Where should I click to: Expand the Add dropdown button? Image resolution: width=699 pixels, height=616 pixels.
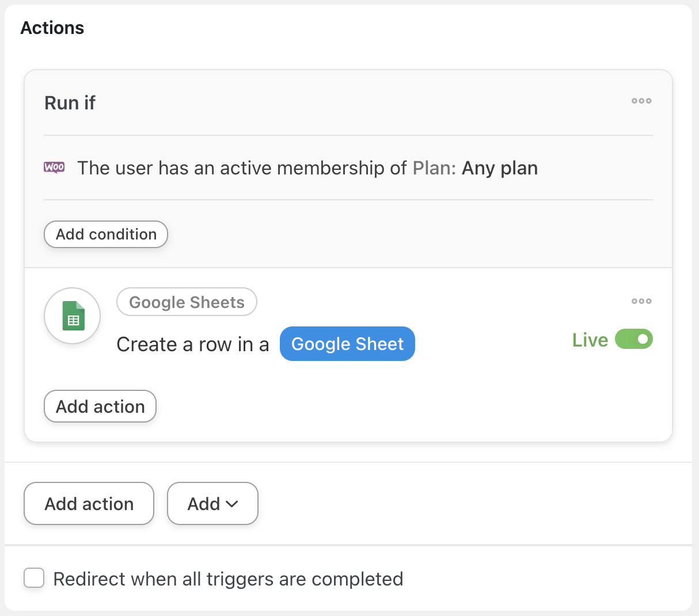click(212, 504)
